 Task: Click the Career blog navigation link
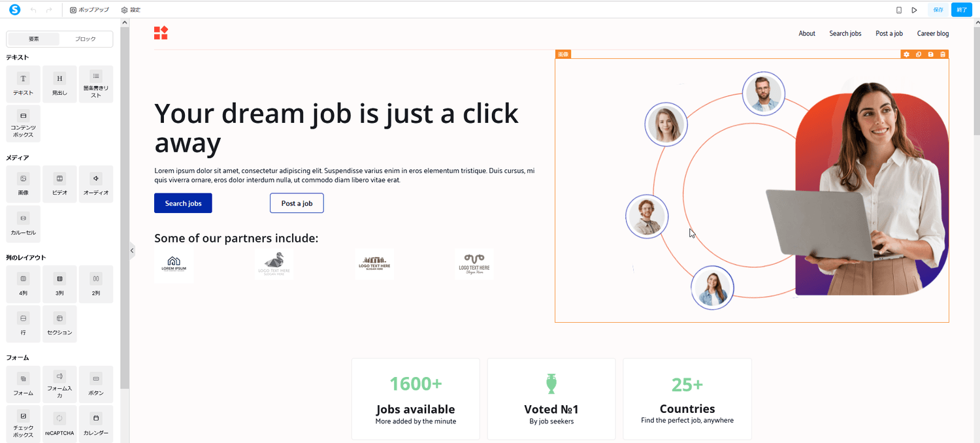pos(933,33)
